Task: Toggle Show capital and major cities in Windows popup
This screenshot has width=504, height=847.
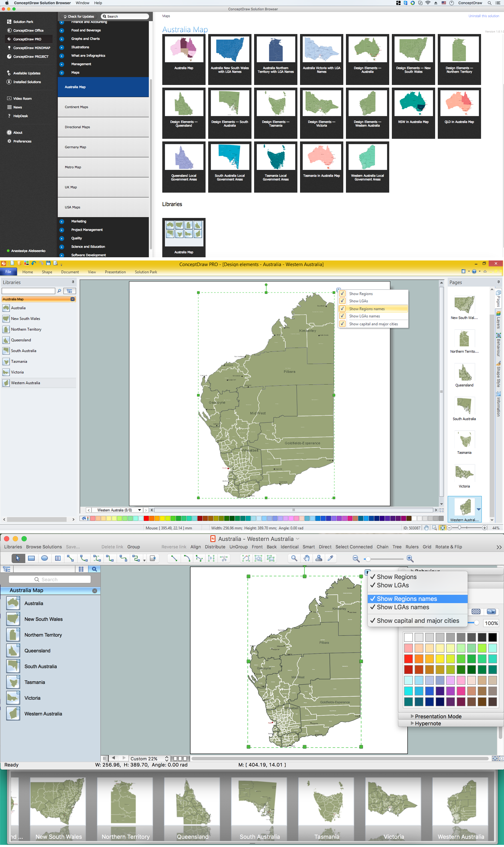Action: click(x=374, y=324)
